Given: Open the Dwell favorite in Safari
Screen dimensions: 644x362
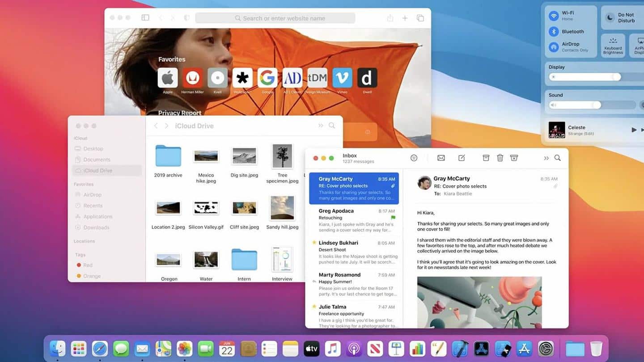Looking at the screenshot, I should pyautogui.click(x=367, y=78).
